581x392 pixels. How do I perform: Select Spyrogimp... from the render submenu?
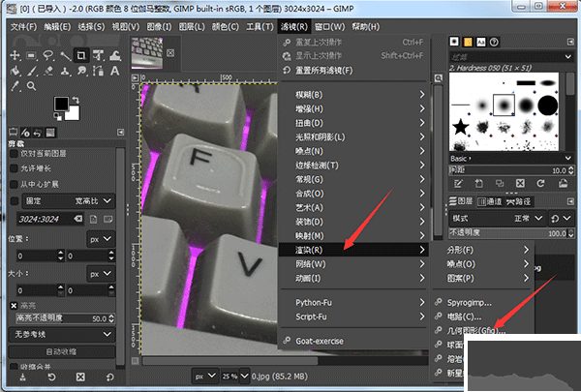pyautogui.click(x=483, y=303)
